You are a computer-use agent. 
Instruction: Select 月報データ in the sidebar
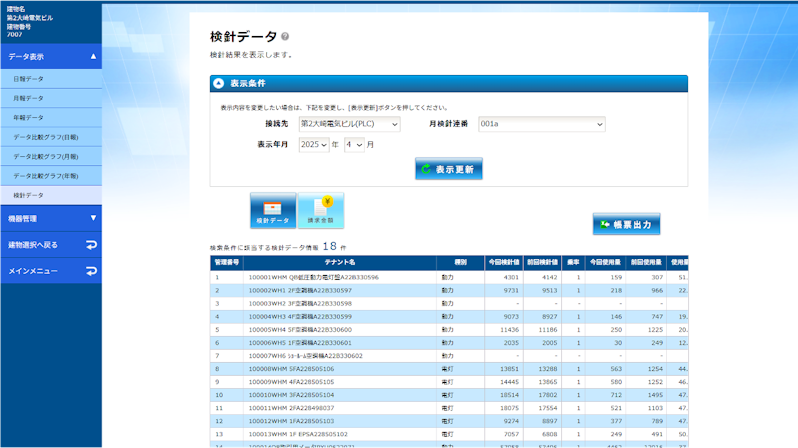pos(28,98)
